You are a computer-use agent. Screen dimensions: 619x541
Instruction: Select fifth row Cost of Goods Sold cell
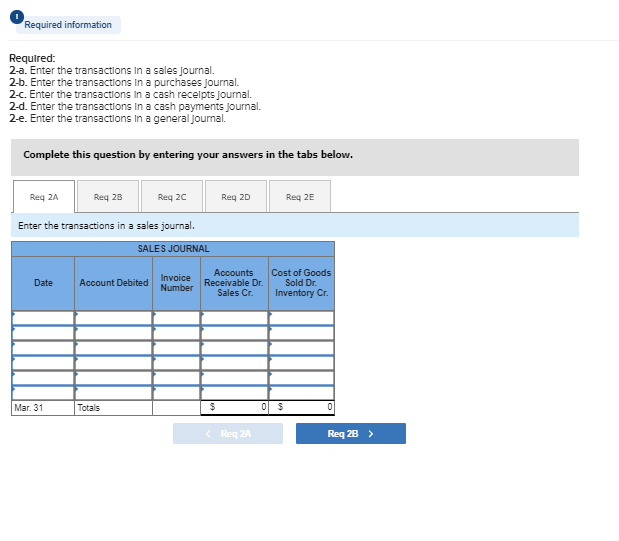click(x=302, y=378)
